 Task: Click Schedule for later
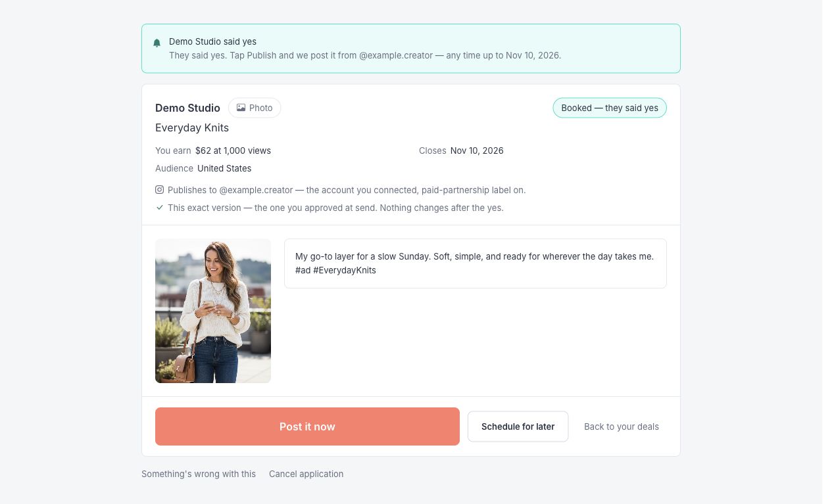point(518,426)
